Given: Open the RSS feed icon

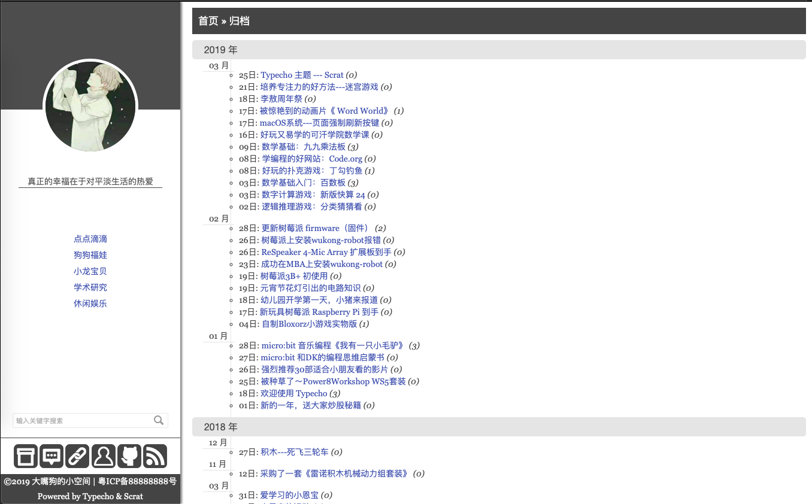Looking at the screenshot, I should (155, 456).
